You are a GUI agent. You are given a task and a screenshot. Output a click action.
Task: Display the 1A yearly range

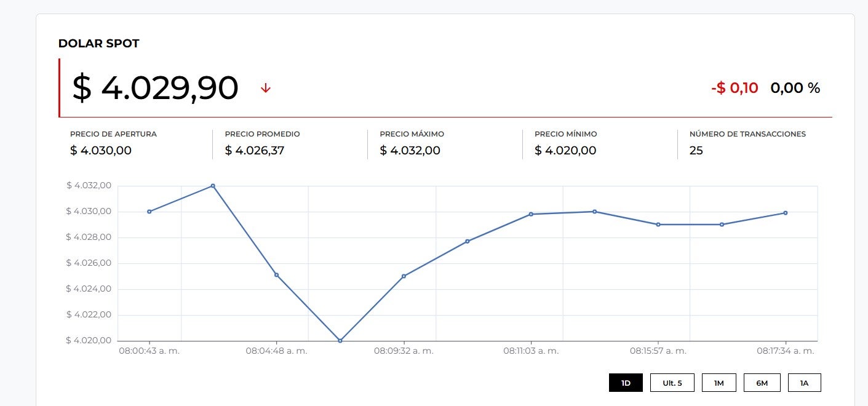tap(804, 383)
